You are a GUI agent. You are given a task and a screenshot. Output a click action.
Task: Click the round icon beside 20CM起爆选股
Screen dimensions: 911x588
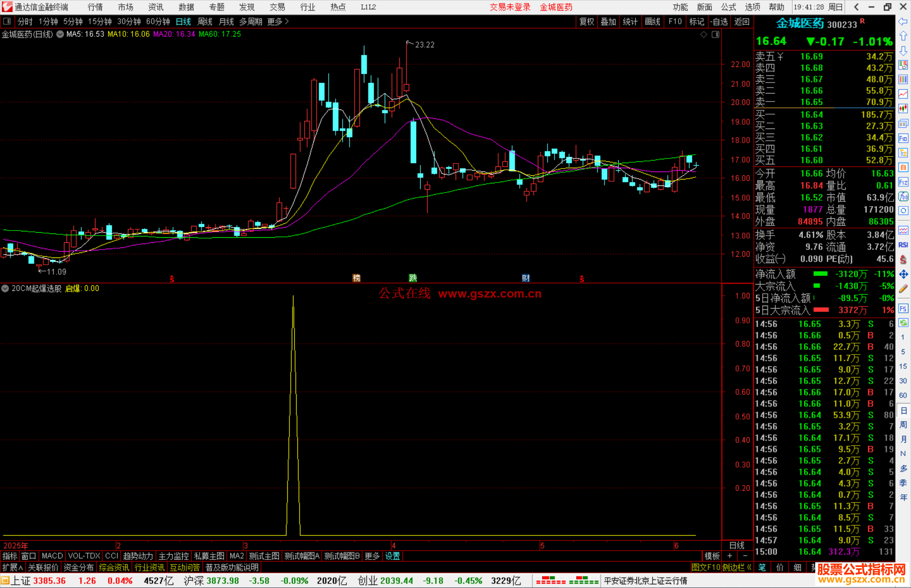(5, 289)
